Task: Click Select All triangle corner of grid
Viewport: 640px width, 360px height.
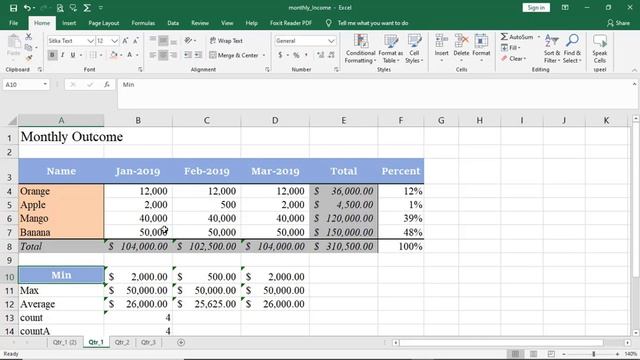Action: pyautogui.click(x=12, y=121)
